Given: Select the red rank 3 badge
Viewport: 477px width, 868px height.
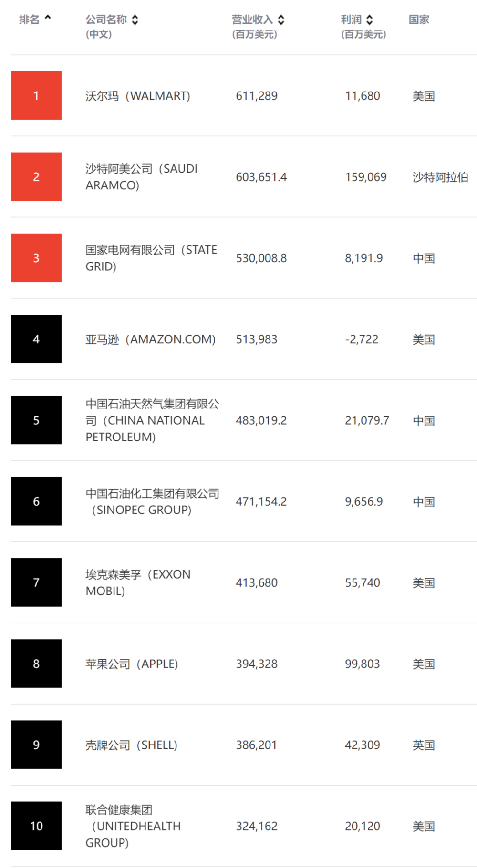Looking at the screenshot, I should click(x=36, y=258).
